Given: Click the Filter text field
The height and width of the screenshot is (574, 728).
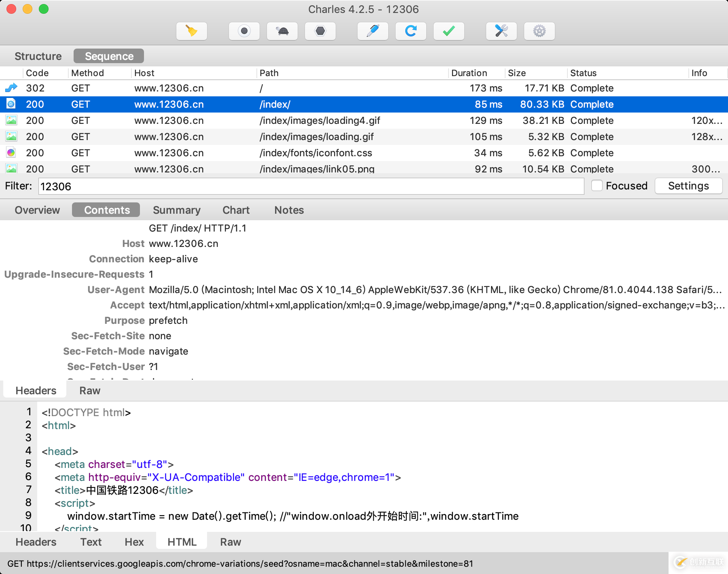Looking at the screenshot, I should pyautogui.click(x=311, y=186).
